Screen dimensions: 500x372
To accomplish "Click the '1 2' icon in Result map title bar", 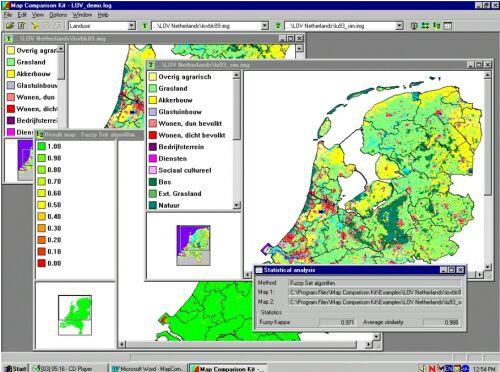I will (x=40, y=134).
